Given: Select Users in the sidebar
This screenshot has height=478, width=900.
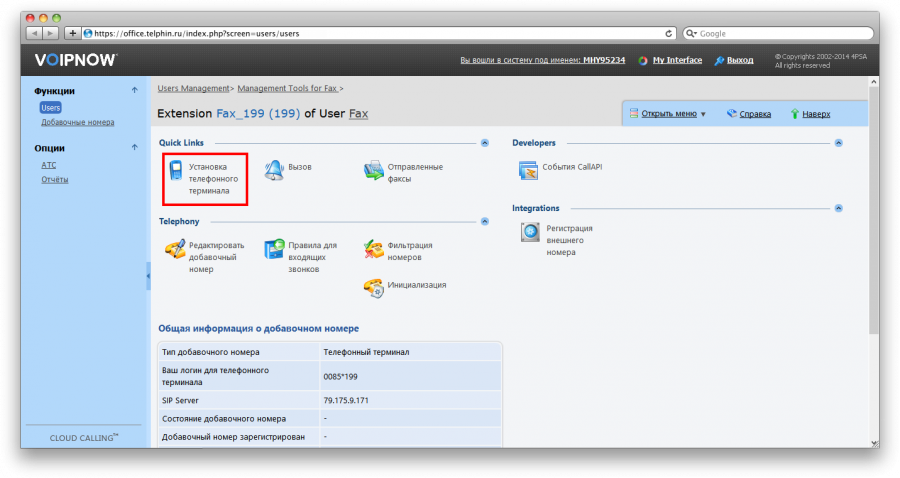Looking at the screenshot, I should coord(51,108).
